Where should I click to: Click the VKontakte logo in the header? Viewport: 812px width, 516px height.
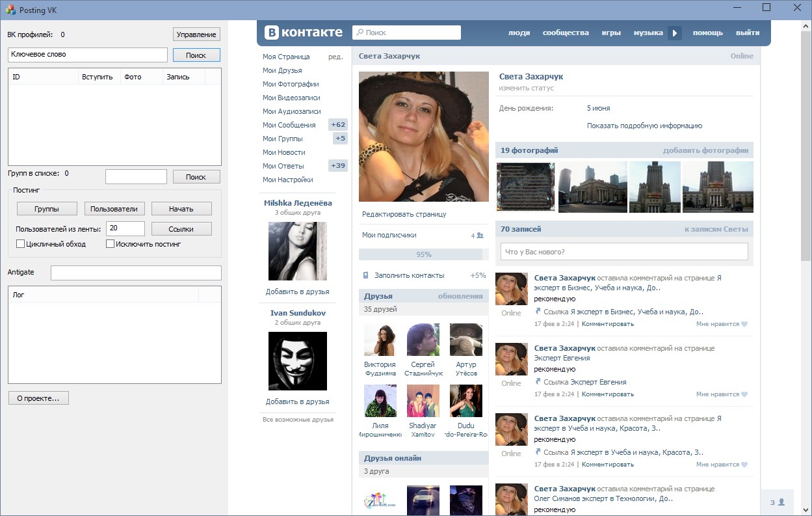[303, 33]
